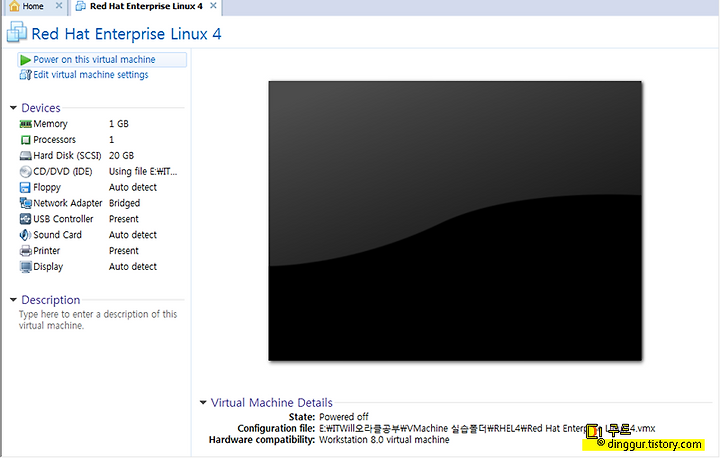Click the Using file CD/DVD value
This screenshot has width=720, height=458.
[143, 172]
